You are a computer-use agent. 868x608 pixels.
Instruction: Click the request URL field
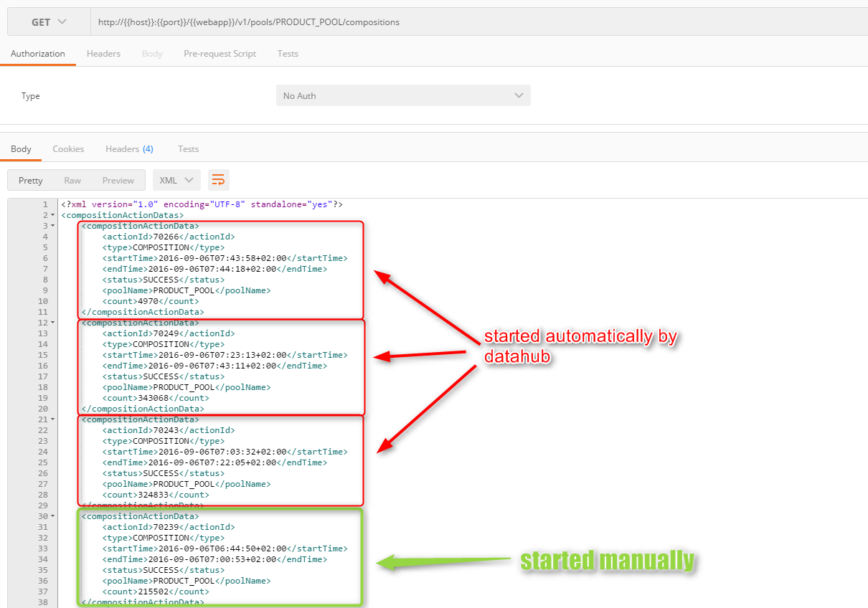click(x=479, y=22)
